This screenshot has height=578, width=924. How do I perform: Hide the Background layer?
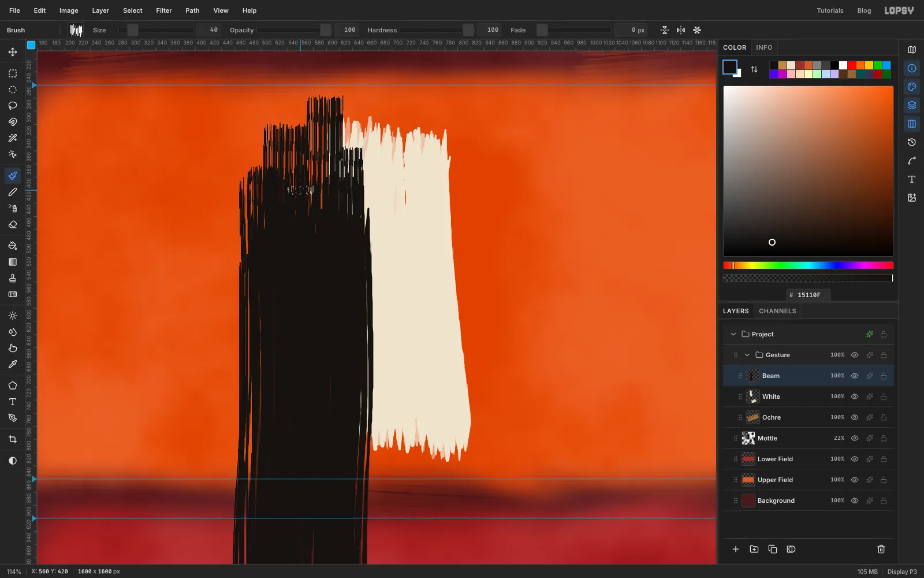coord(855,501)
